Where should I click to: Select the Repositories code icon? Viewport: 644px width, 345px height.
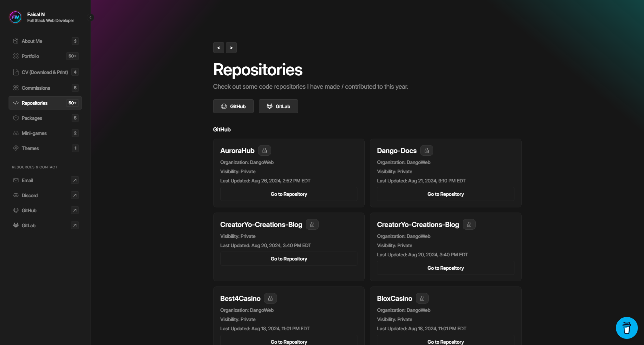(x=16, y=103)
